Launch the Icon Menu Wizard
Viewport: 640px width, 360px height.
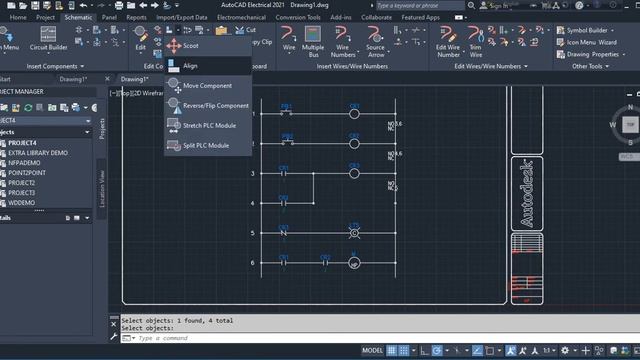click(x=587, y=42)
